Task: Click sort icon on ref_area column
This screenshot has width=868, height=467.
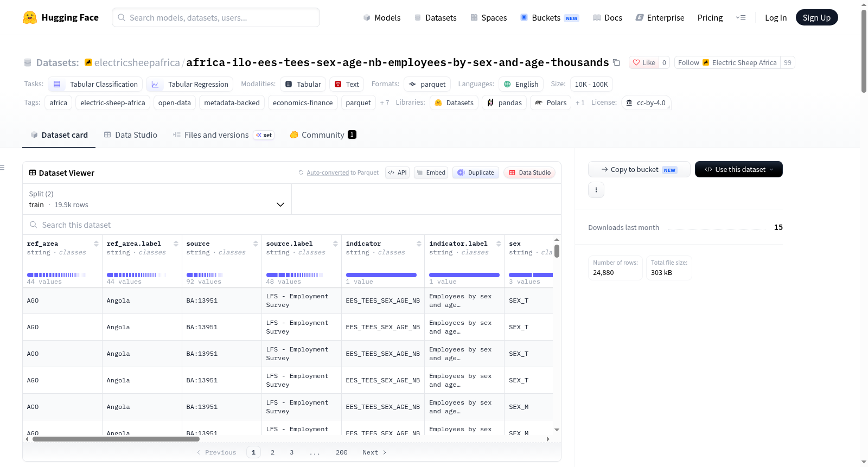Action: [x=96, y=244]
